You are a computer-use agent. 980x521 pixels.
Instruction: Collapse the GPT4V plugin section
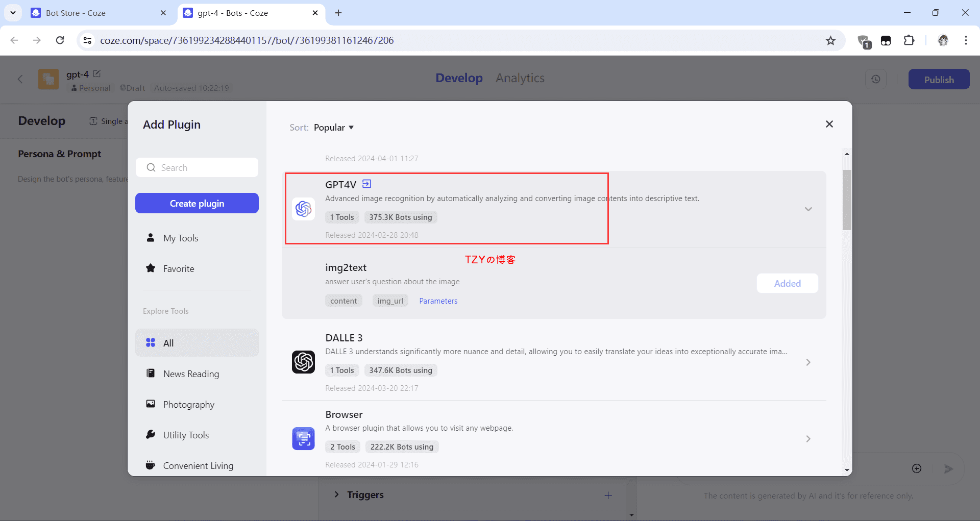(x=808, y=209)
